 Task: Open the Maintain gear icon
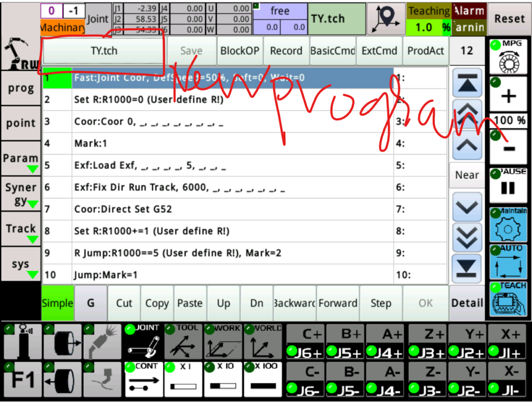click(508, 225)
